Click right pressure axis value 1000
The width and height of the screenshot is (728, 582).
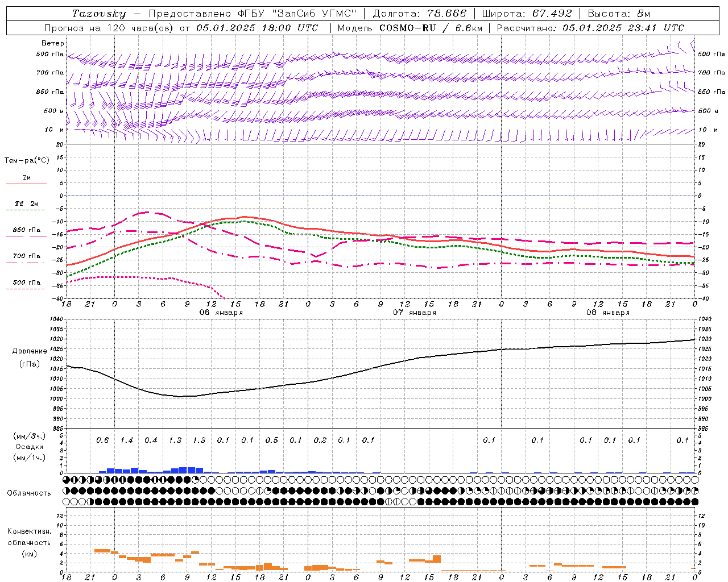pyautogui.click(x=705, y=399)
